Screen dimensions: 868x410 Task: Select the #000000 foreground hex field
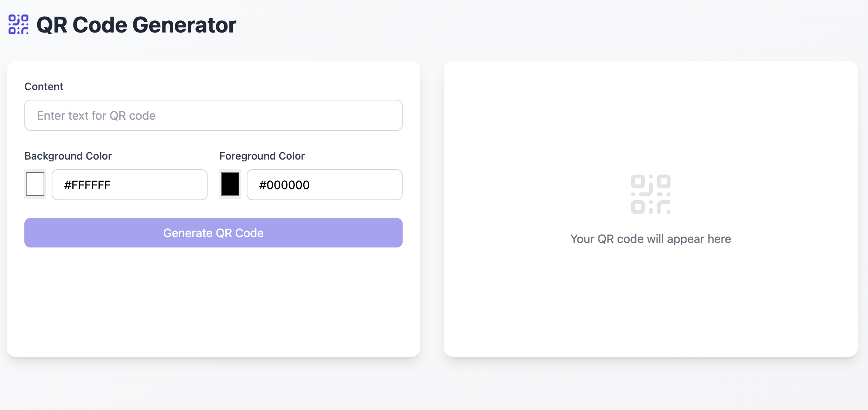pyautogui.click(x=324, y=185)
